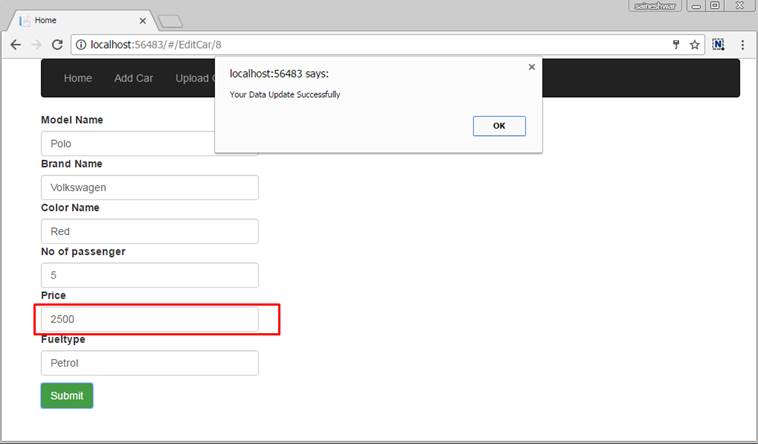Maximize the browser window
This screenshot has width=758, height=444.
click(714, 6)
